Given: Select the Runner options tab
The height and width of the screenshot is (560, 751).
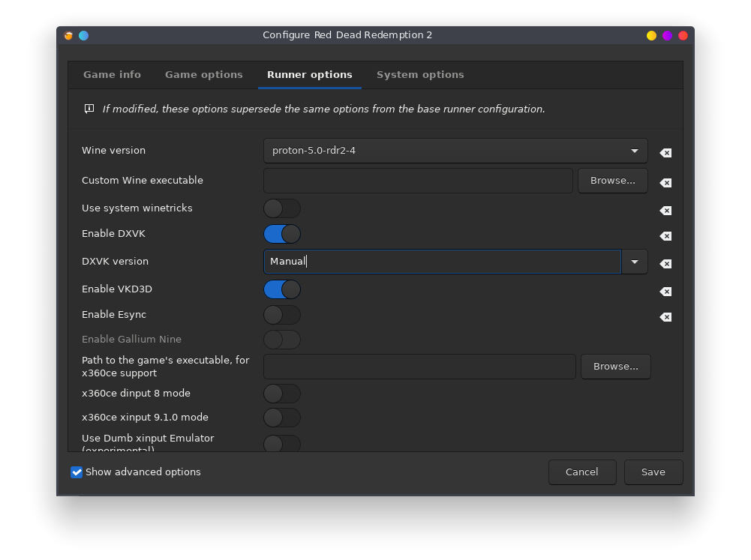Looking at the screenshot, I should pyautogui.click(x=309, y=75).
